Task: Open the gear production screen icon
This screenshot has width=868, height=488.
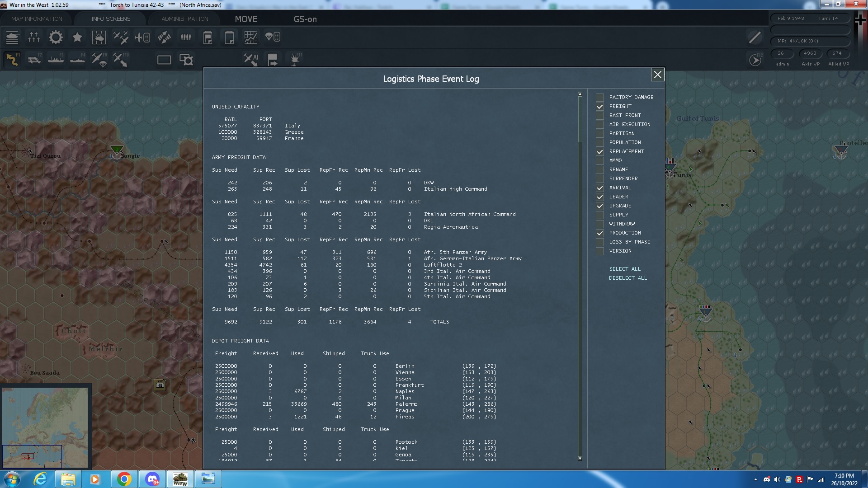Action: click(56, 38)
